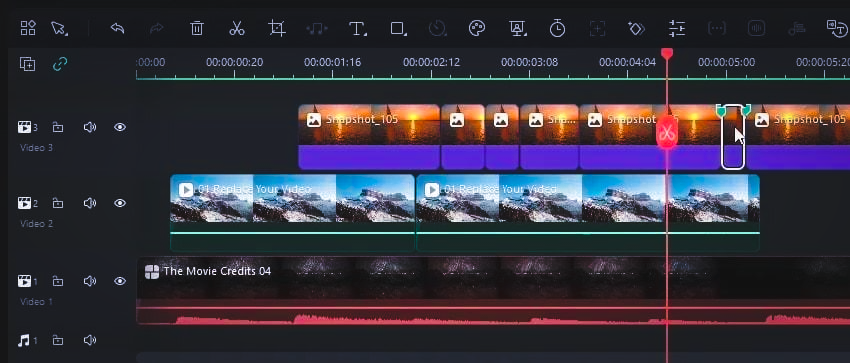
Task: Click ruler at timestamp 00:00:03:08
Action: pos(530,62)
